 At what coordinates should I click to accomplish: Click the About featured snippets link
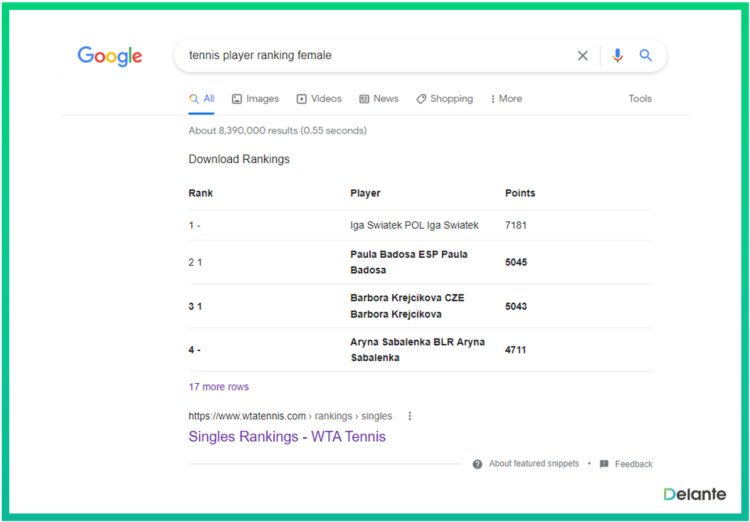534,464
